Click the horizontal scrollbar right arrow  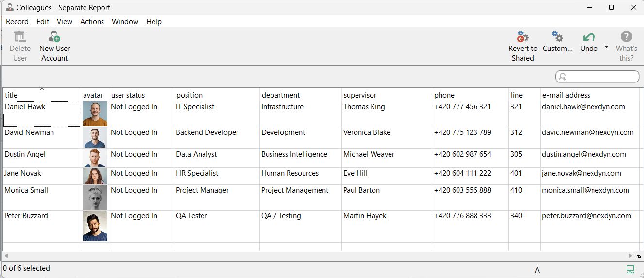[x=630, y=256]
